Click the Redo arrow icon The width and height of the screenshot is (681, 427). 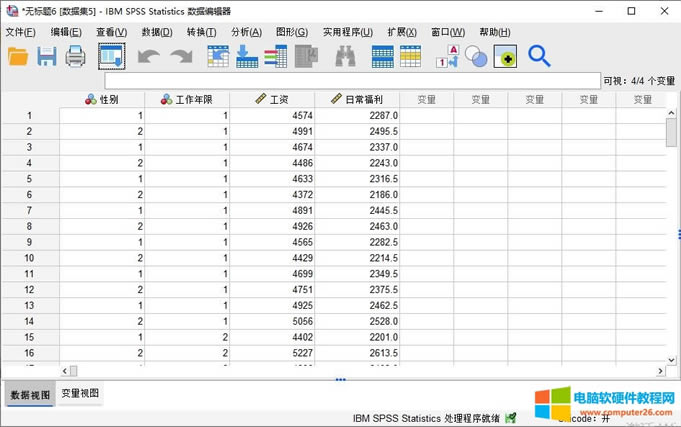[x=181, y=57]
